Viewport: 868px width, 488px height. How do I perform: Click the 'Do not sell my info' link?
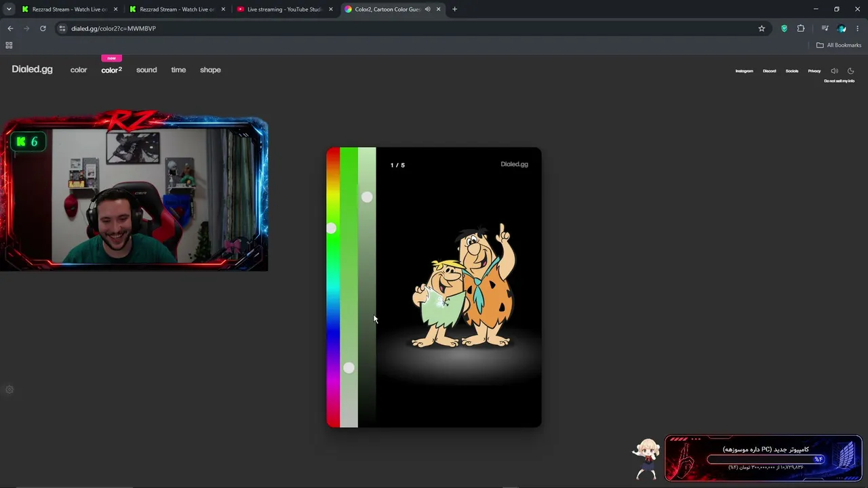pos(839,81)
